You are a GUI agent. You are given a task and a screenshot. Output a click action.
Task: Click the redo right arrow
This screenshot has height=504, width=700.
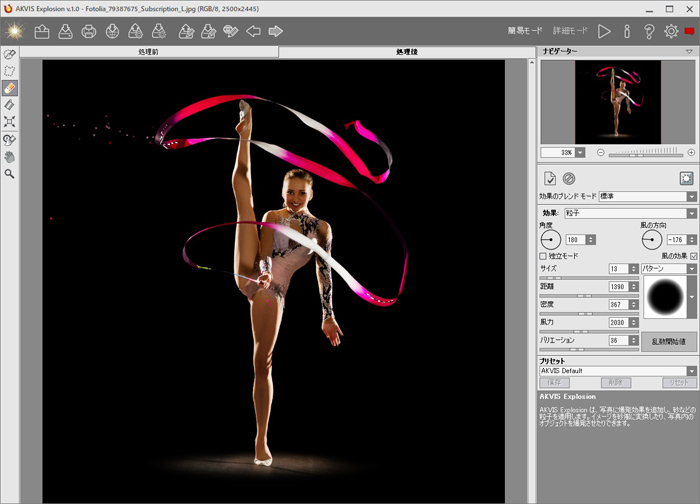(x=275, y=31)
